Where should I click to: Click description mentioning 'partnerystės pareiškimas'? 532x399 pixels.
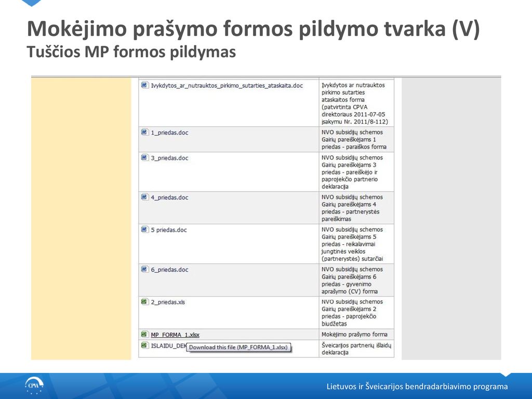click(x=352, y=208)
